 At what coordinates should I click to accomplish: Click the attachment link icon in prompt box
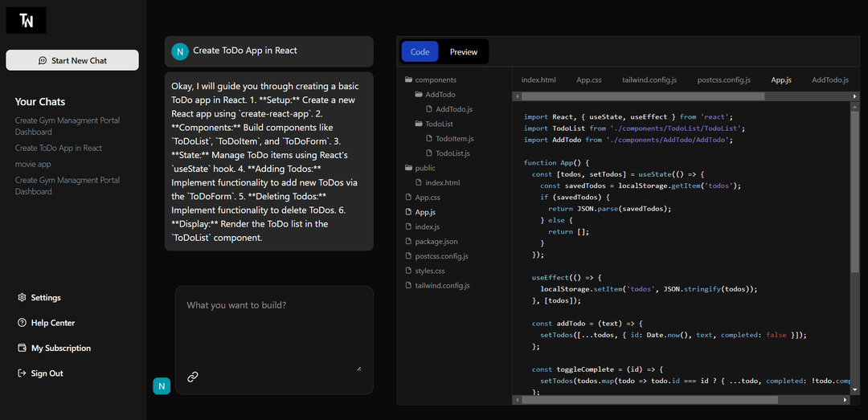click(193, 377)
